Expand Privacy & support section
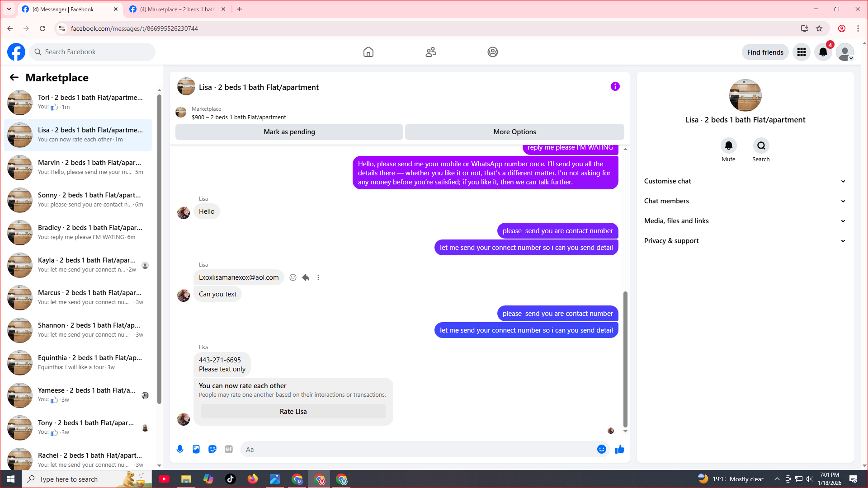Image resolution: width=868 pixels, height=488 pixels. tap(745, 241)
